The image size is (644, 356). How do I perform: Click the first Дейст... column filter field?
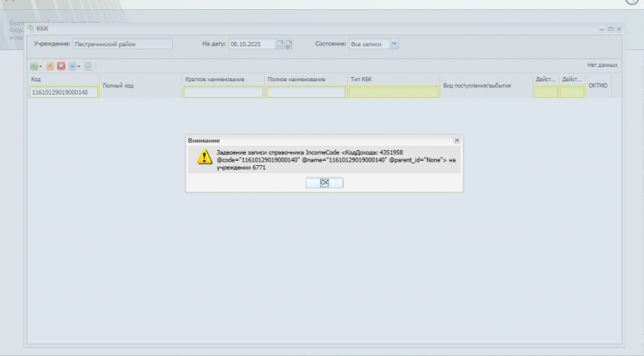coord(545,92)
